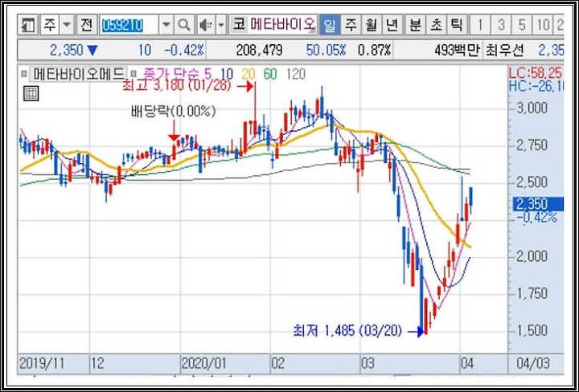This screenshot has width=579, height=392.
Task: Click the stock code field 059210
Action: click(x=129, y=26)
